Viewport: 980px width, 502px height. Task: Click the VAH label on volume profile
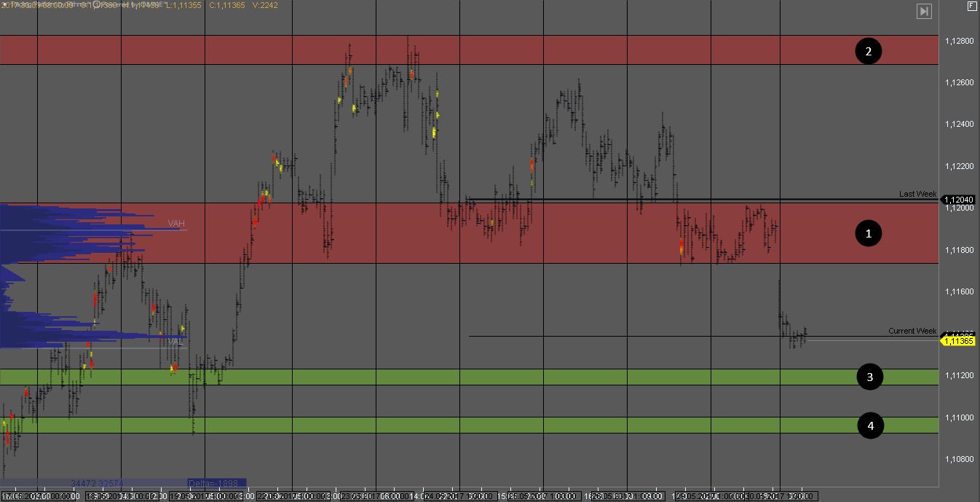[x=177, y=224]
